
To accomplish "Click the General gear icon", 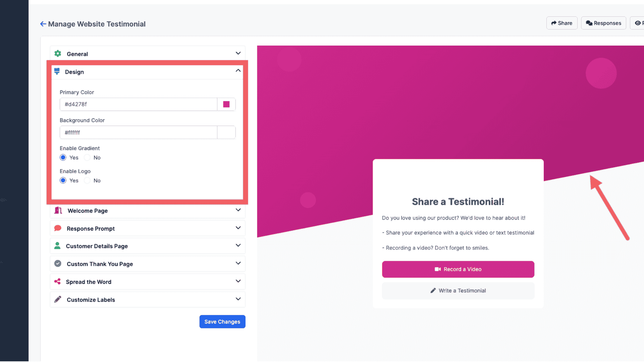I will coord(58,54).
